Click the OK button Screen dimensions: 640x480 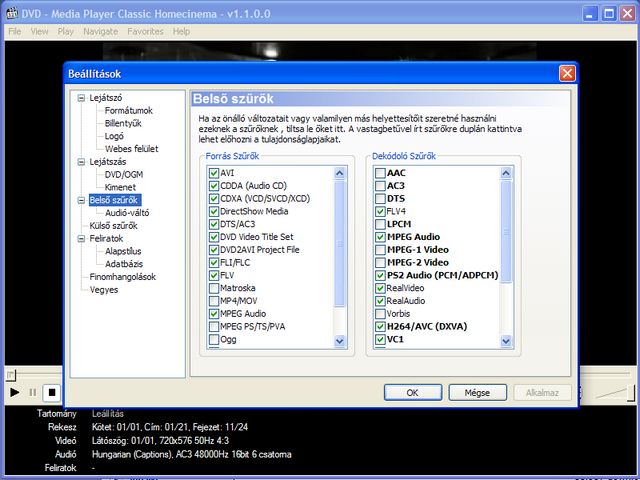(x=413, y=393)
